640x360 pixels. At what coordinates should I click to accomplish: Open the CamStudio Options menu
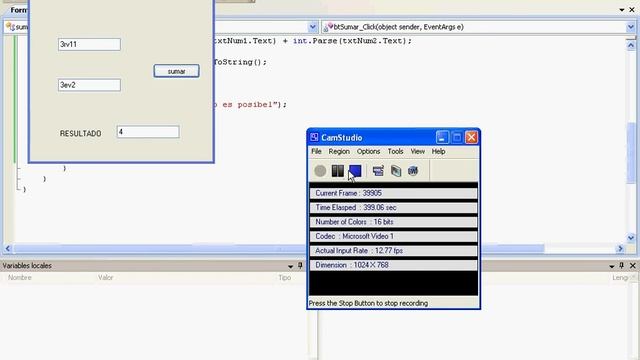[x=369, y=151]
